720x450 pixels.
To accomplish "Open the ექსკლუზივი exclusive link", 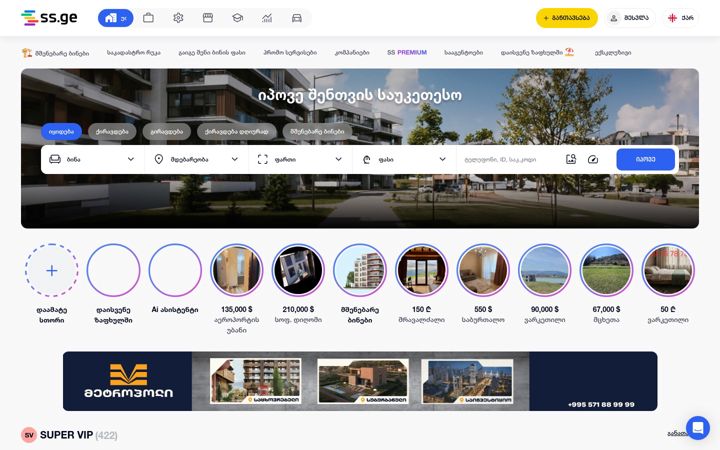I will click(613, 53).
